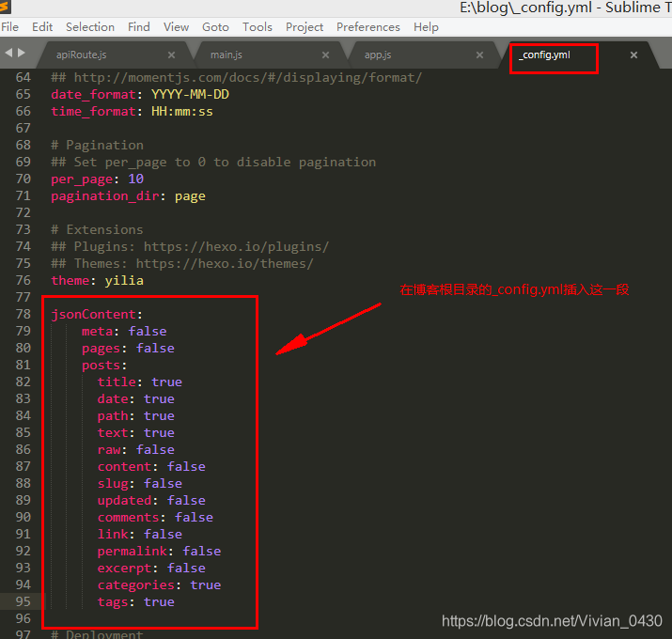Click the 'posts' key
672x639 pixels.
pos(102,366)
